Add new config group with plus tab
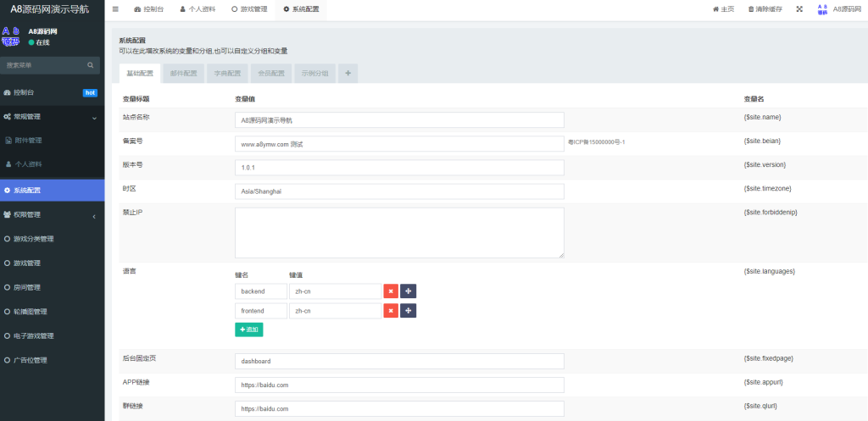Viewport: 868px width, 421px height. [348, 74]
